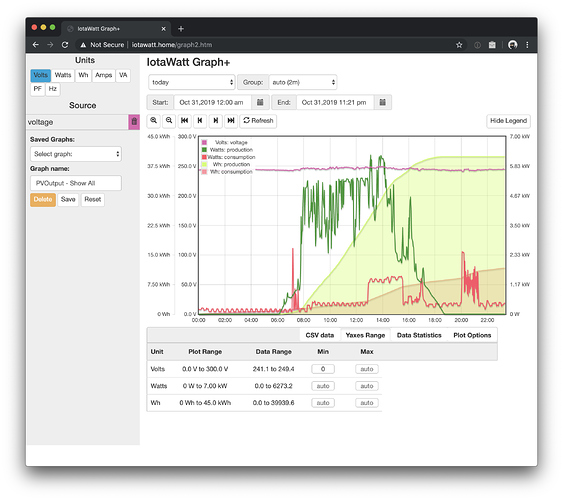This screenshot has height=500, width=562.
Task: Click the Watts production legend color swatch
Action: pyautogui.click(x=204, y=150)
